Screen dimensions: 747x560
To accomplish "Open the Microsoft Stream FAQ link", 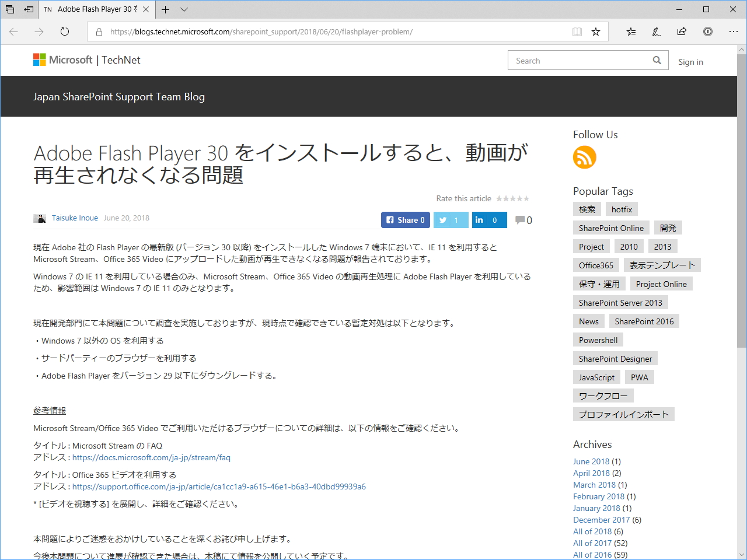I will 151,457.
